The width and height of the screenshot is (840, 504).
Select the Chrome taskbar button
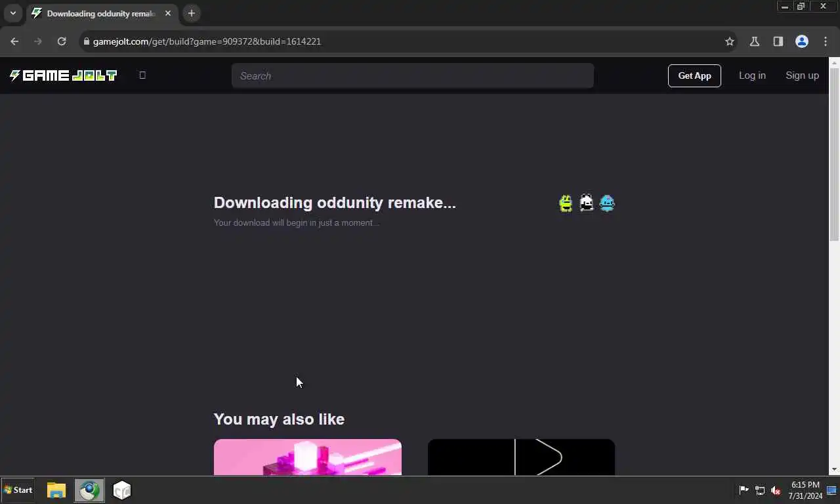(89, 490)
